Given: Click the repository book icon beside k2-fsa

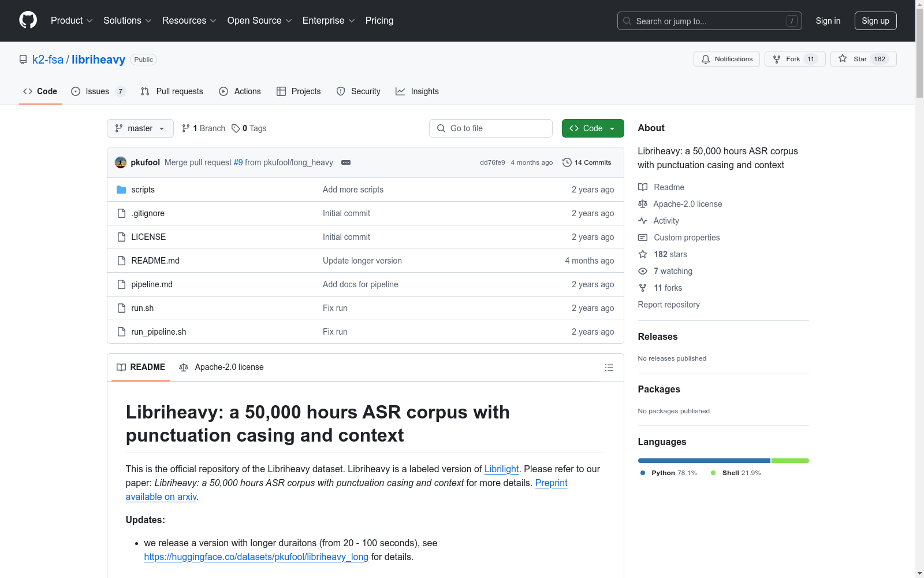Looking at the screenshot, I should pyautogui.click(x=23, y=60).
